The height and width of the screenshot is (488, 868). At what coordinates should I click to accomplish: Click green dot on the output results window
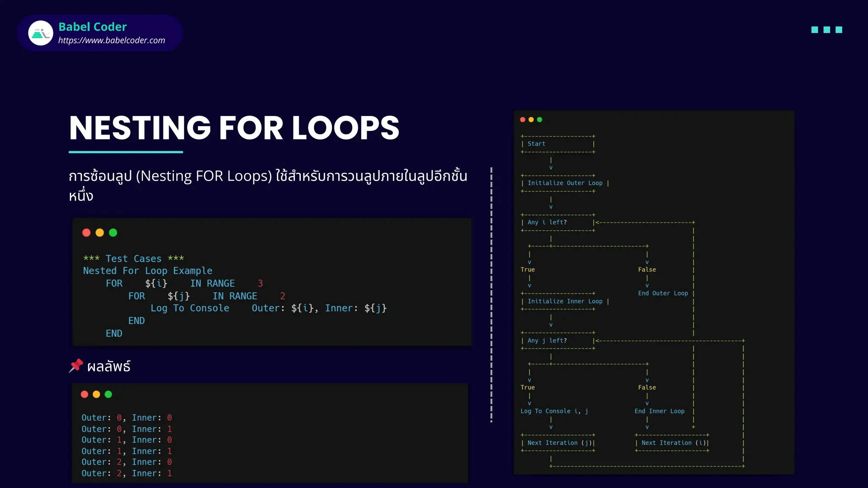(x=108, y=394)
